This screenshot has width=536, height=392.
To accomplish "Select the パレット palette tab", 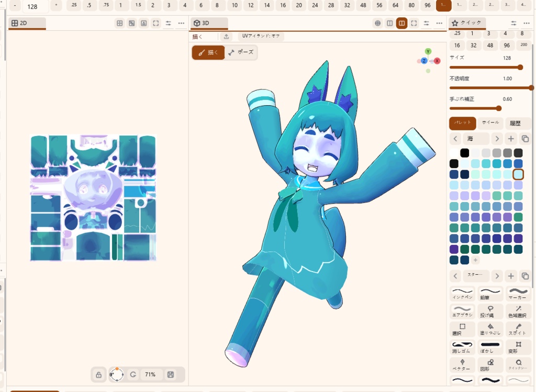I will [463, 123].
